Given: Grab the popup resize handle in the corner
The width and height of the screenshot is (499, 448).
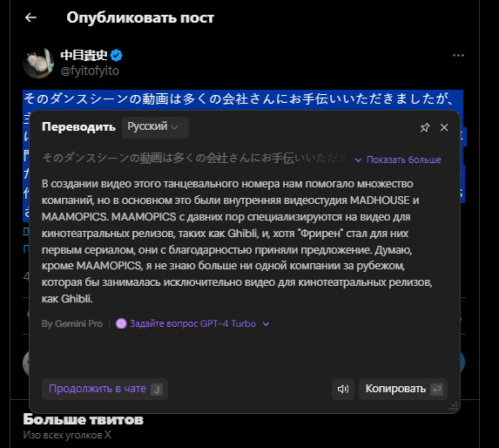Looking at the screenshot, I should pyautogui.click(x=453, y=406).
